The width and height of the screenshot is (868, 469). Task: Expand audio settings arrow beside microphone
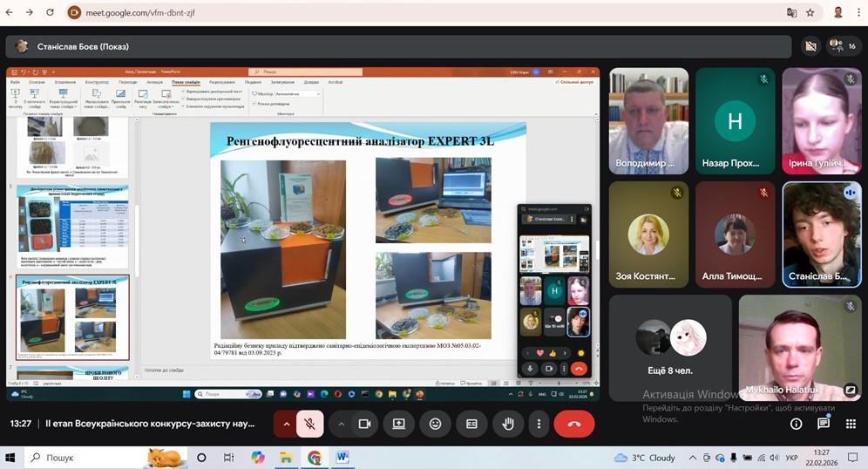[x=286, y=424]
